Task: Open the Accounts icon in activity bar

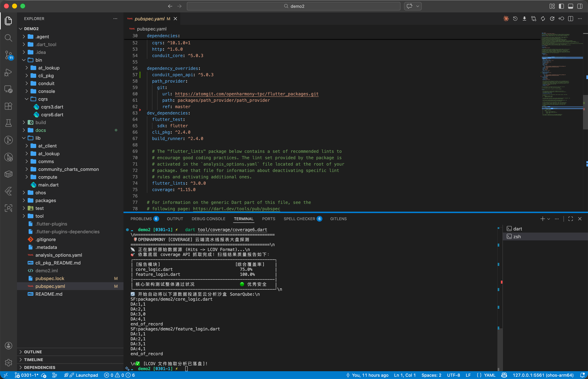Action: [x=8, y=345]
